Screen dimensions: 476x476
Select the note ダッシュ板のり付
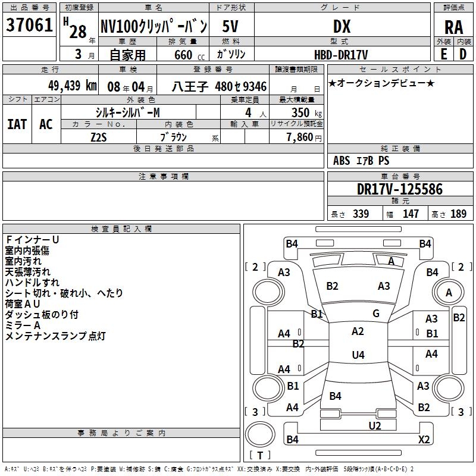pyautogui.click(x=42, y=315)
